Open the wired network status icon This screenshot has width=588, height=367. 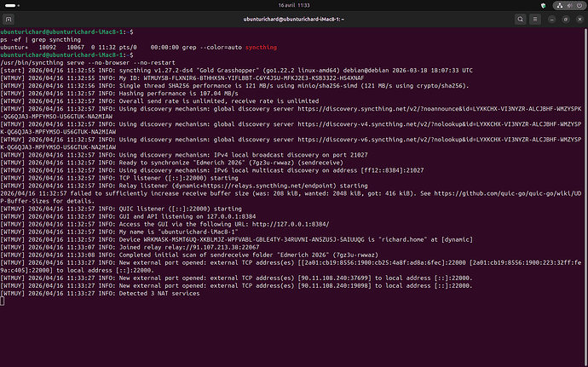[x=560, y=5]
